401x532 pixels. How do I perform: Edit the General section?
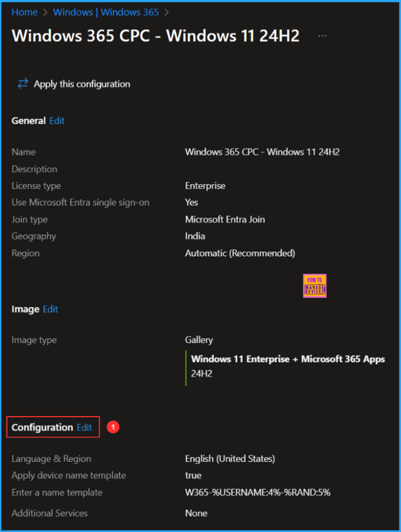coord(57,121)
